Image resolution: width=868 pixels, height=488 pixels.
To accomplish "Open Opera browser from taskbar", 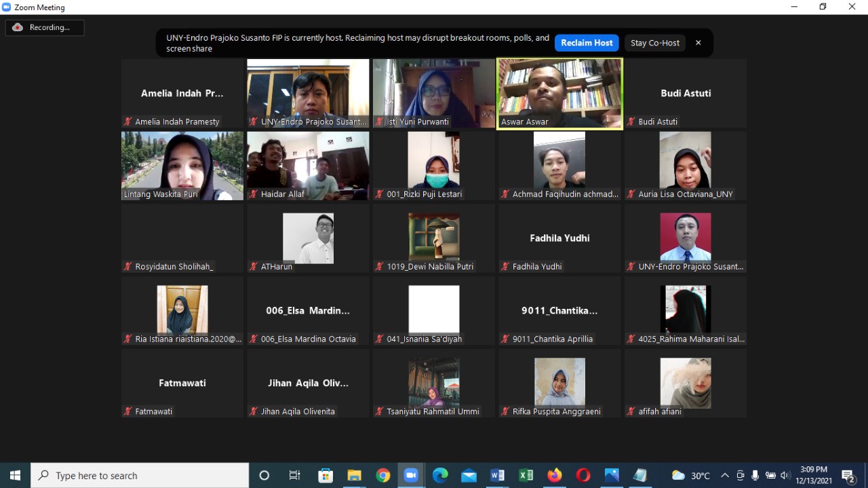I will click(x=583, y=475).
